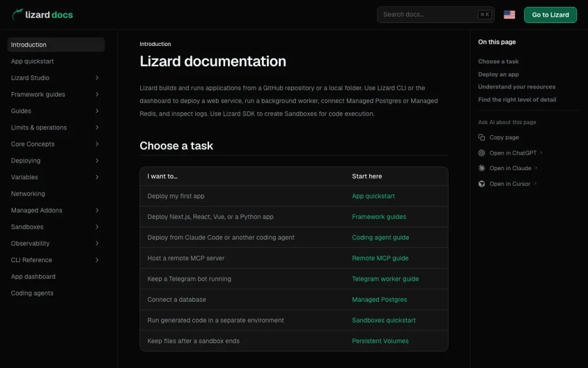The width and height of the screenshot is (588, 368).
Task: Click the Go to Lizard button
Action: coord(550,14)
